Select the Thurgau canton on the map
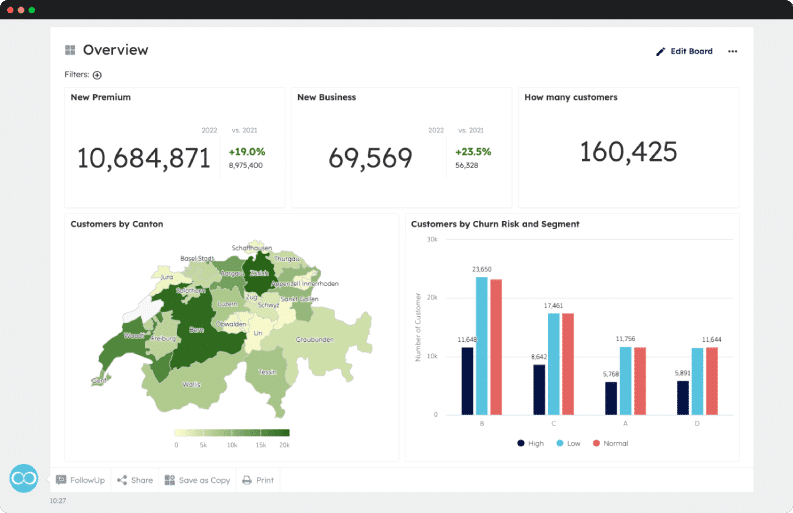Screen dimensions: 793x513 pos(286,259)
